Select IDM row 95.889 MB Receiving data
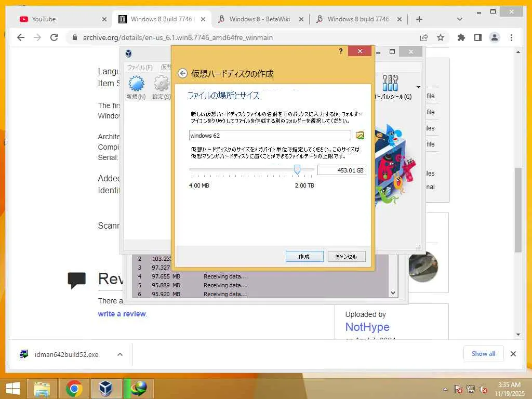Screen dimensions: 532x399 click(261, 285)
